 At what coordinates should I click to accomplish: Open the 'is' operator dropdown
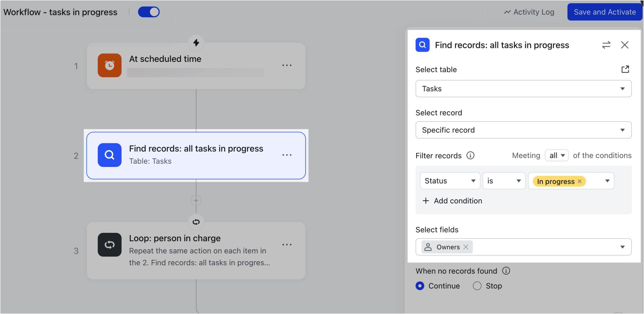[x=504, y=181]
